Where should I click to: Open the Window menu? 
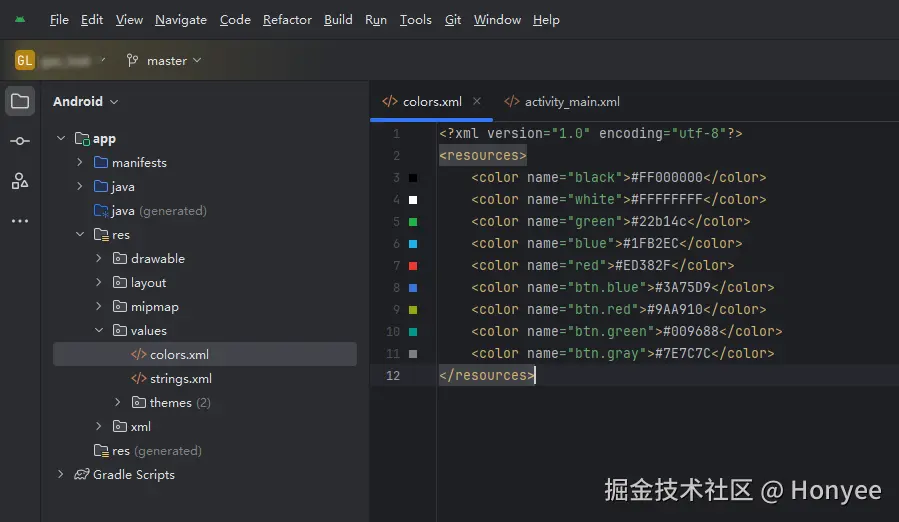497,20
